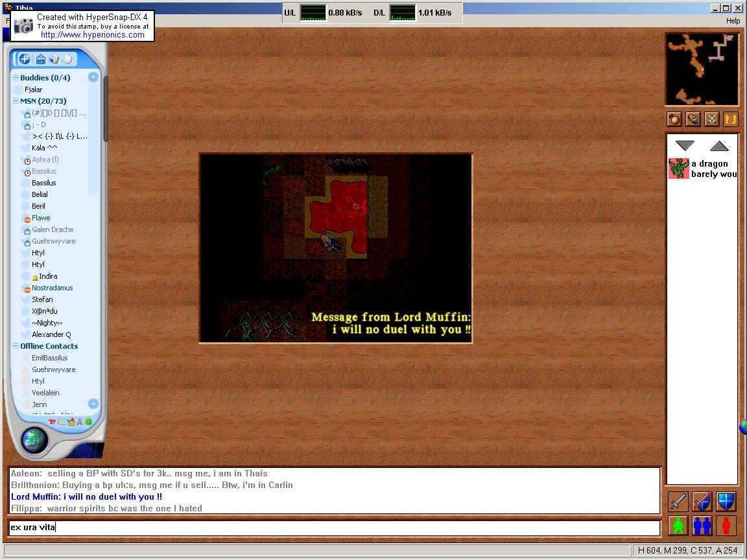747x560 pixels.
Task: Click the blue plus add-contact icon
Action: pyautogui.click(x=25, y=59)
